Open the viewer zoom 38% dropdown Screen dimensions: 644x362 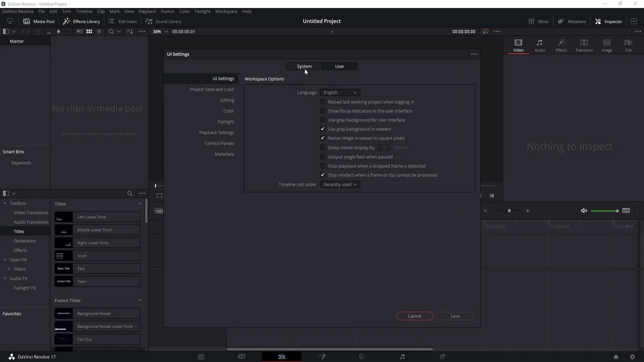click(x=160, y=32)
